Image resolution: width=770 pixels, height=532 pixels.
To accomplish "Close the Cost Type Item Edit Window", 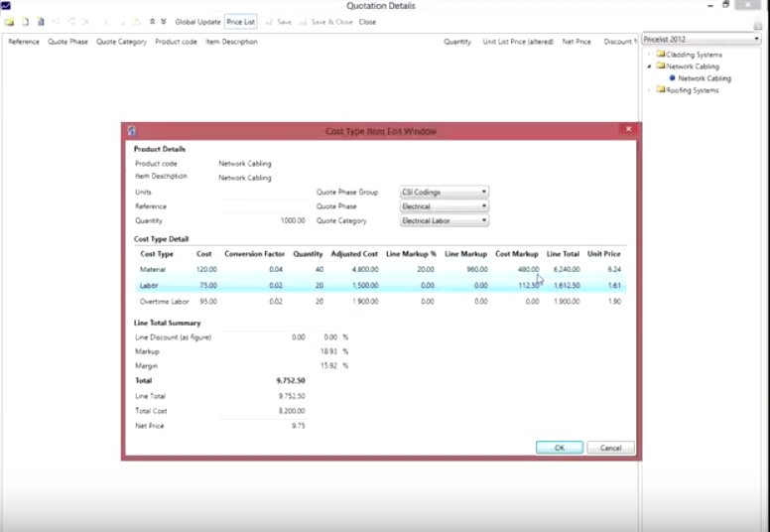I will pos(627,130).
